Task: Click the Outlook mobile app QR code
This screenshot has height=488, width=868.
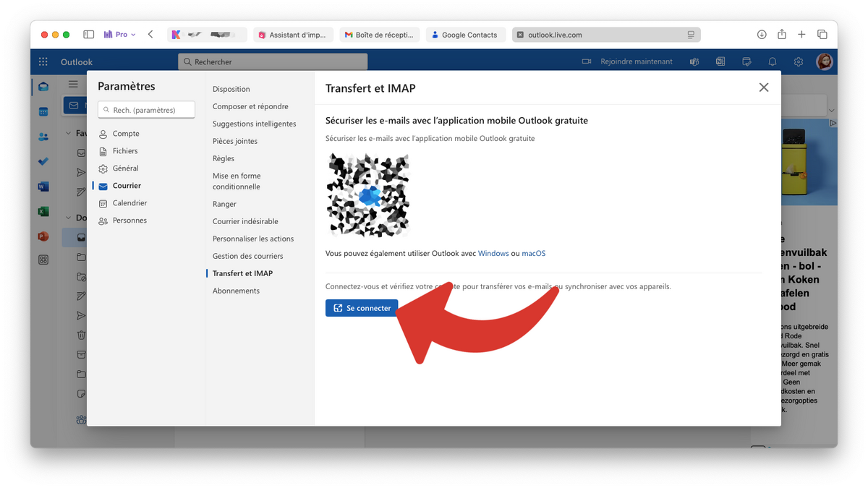Action: (x=368, y=195)
